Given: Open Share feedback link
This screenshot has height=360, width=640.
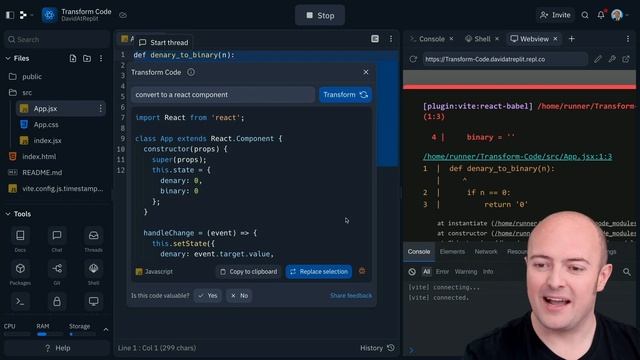Looking at the screenshot, I should pos(351,296).
